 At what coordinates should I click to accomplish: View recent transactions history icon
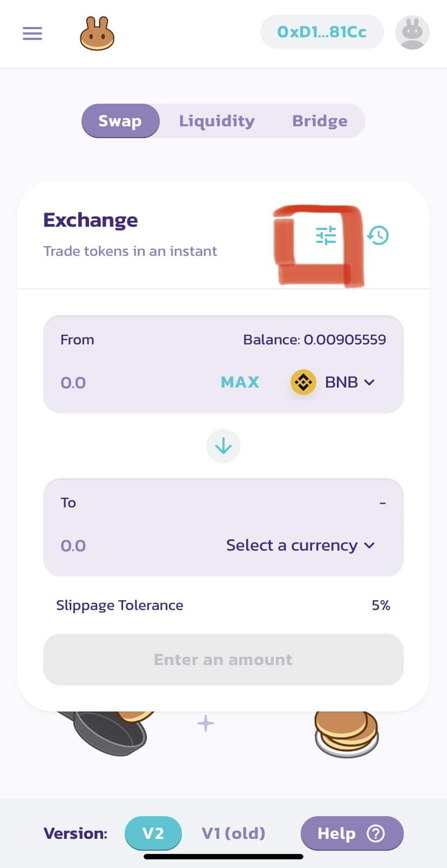click(x=378, y=235)
